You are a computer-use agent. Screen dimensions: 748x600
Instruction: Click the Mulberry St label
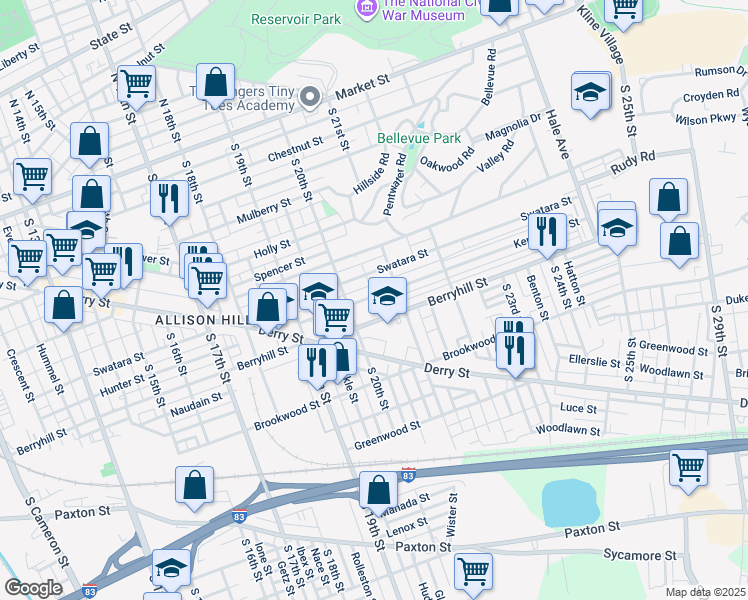tap(264, 211)
